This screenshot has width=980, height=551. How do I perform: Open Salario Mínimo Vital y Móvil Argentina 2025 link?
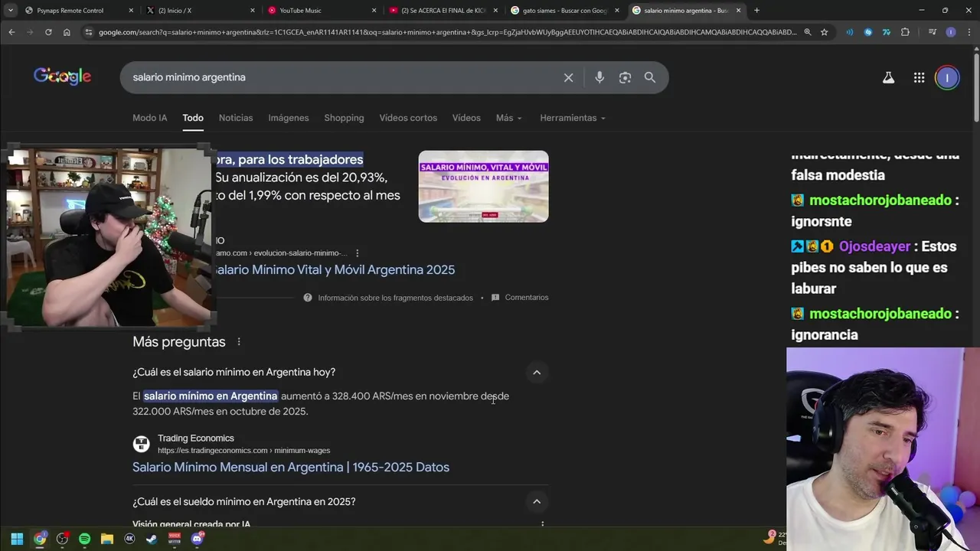334,269
